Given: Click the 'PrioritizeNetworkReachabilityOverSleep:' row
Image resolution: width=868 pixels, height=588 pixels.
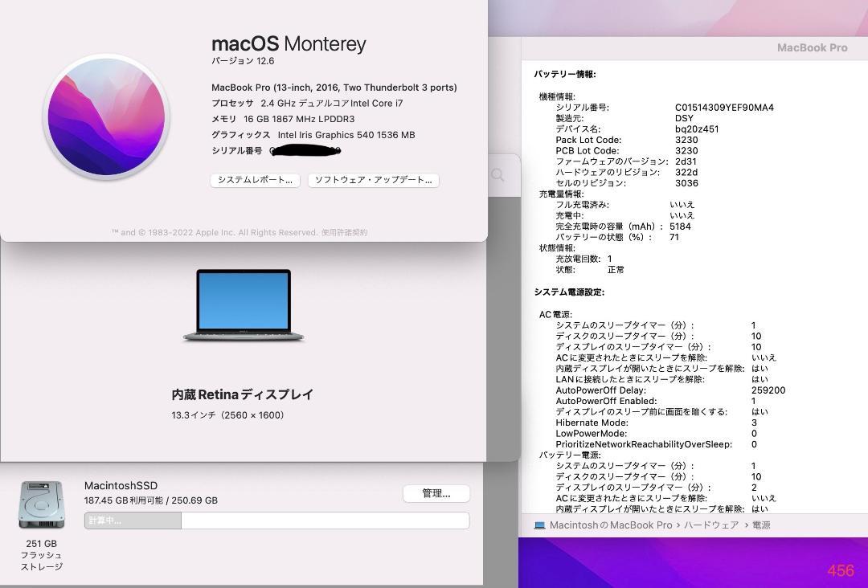Looking at the screenshot, I should (657, 444).
